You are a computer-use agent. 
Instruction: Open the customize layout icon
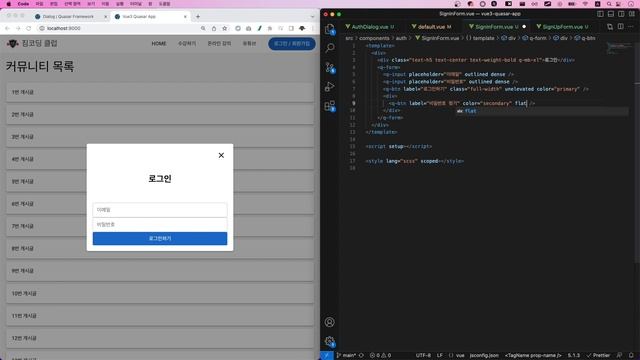coord(632,14)
